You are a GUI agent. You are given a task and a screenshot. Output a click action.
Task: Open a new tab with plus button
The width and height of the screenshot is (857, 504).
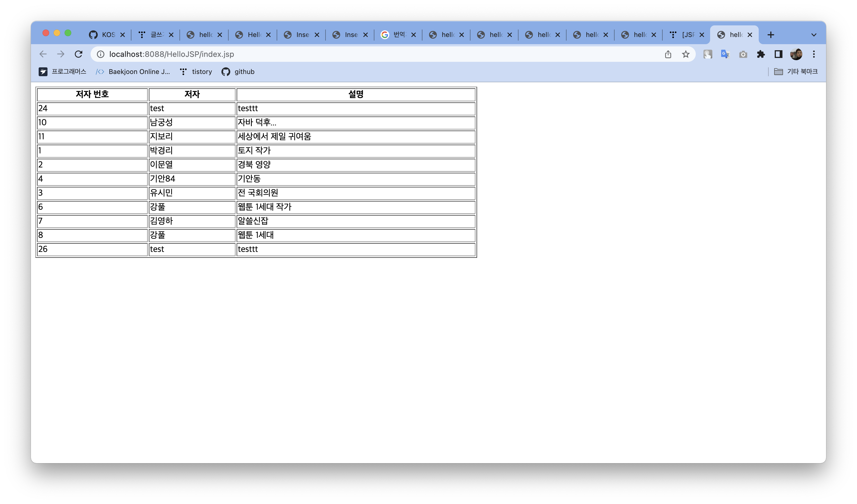771,35
